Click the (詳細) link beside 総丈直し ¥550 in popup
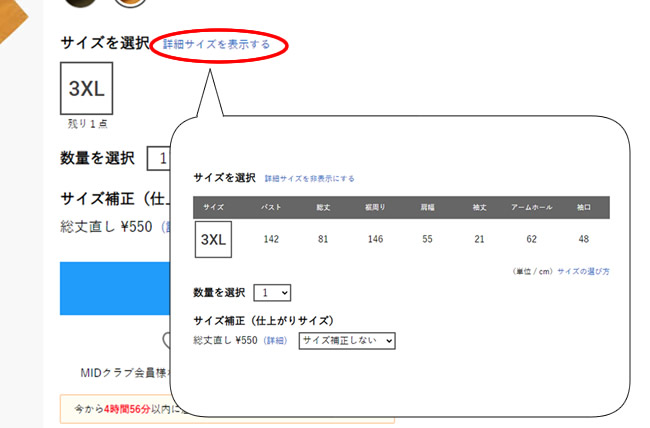650x428 pixels. point(274,341)
